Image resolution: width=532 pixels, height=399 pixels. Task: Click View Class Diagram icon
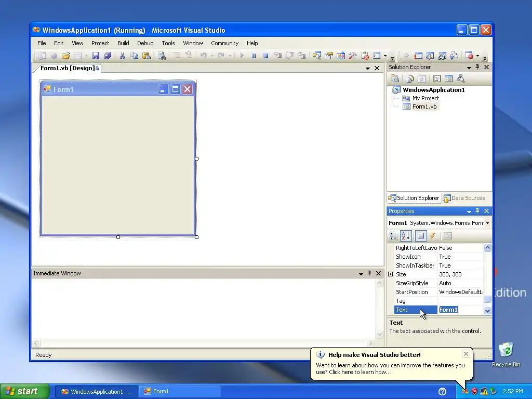460,79
